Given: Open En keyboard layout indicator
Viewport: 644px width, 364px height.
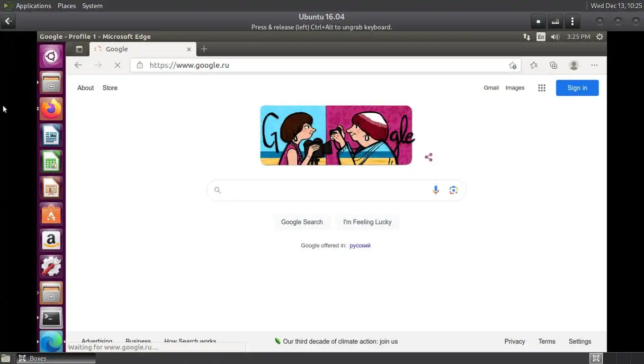Looking at the screenshot, I should pos(541,36).
